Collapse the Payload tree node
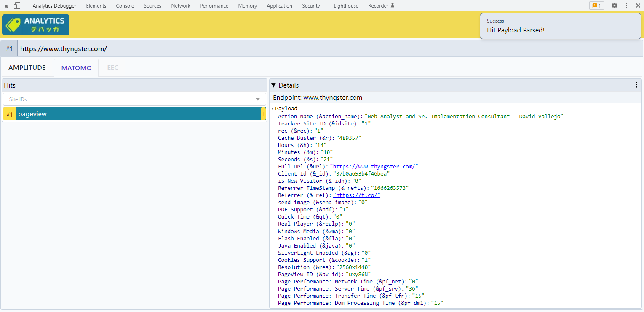The height and width of the screenshot is (312, 644). pos(273,109)
